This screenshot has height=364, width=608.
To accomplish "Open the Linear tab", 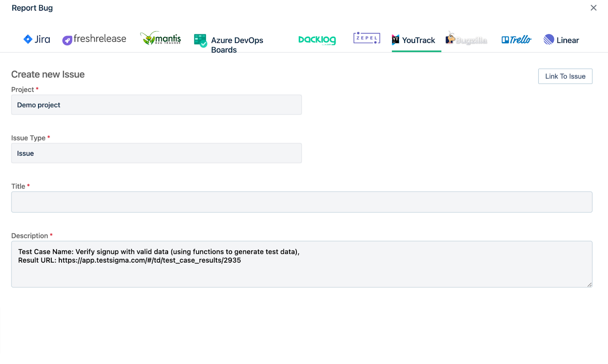I will [561, 40].
